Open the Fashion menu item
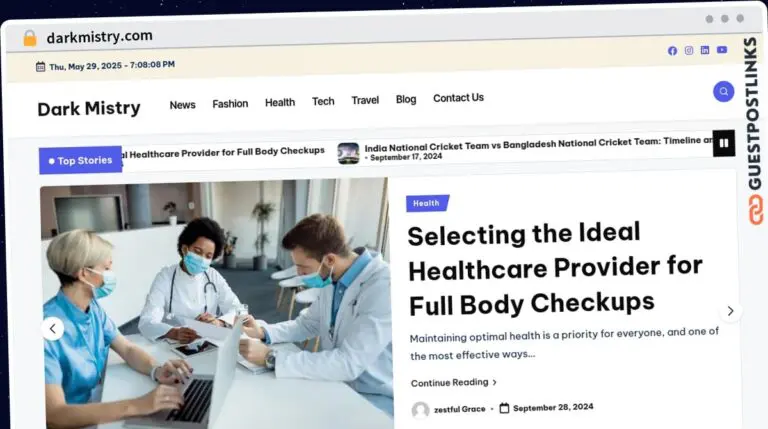 pyautogui.click(x=230, y=104)
